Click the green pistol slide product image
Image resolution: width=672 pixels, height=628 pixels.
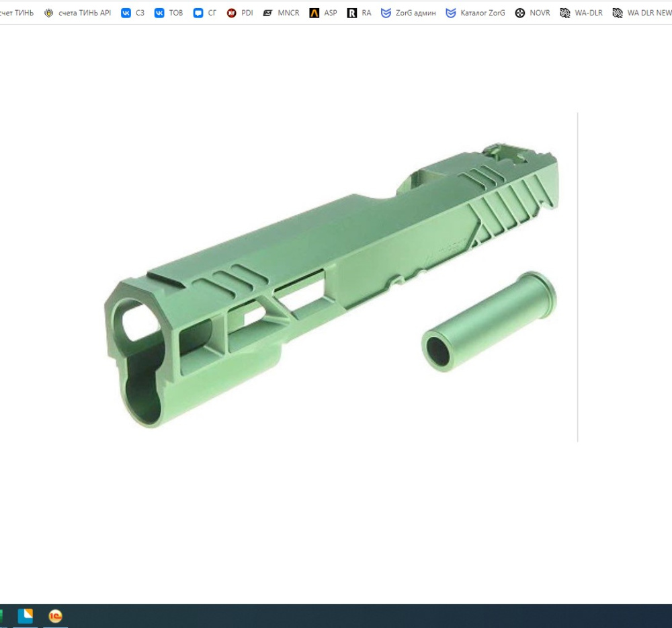tap(332, 285)
